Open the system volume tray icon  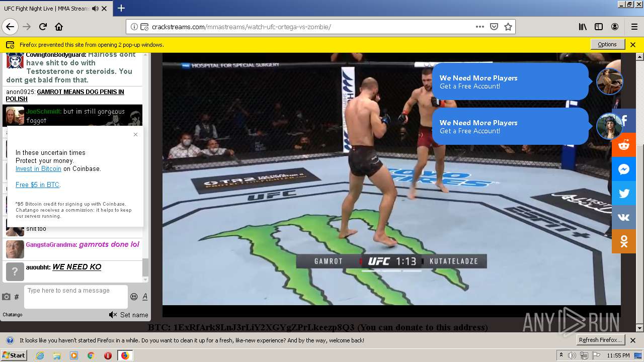(x=573, y=355)
